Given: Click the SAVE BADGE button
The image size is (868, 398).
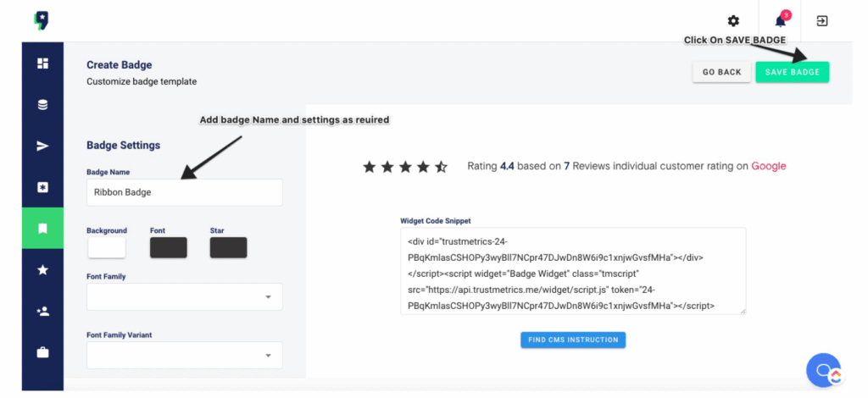Looking at the screenshot, I should click(793, 72).
